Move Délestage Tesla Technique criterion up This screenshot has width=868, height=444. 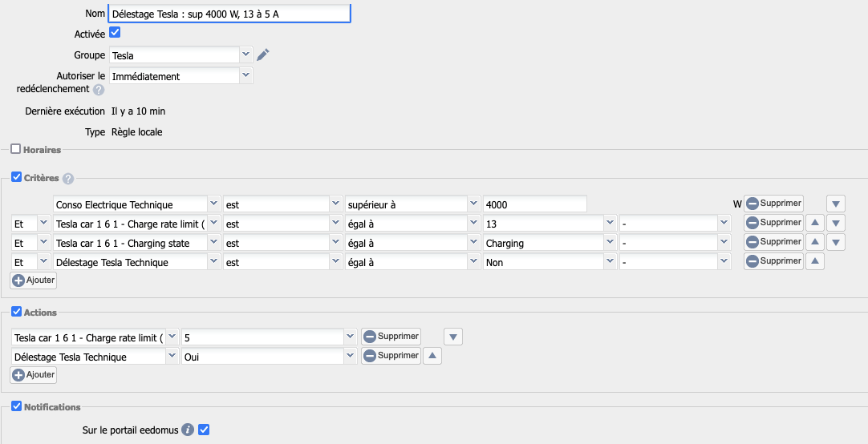tap(814, 261)
